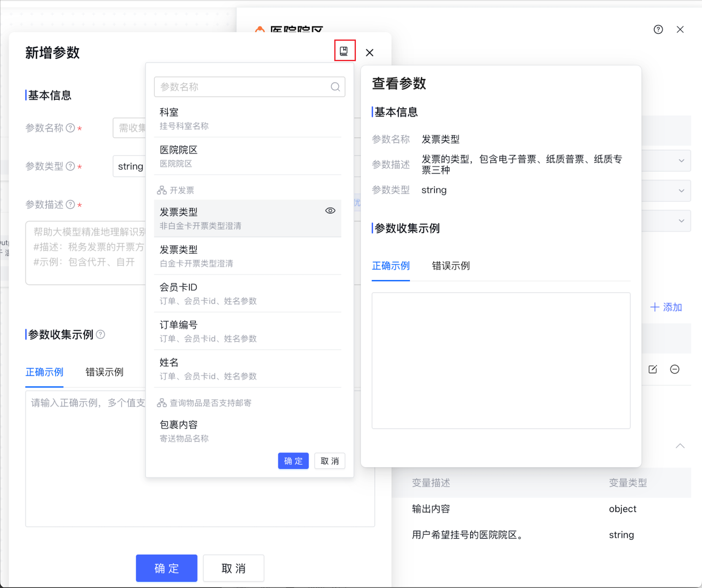Click help question mark icon at top right
The image size is (702, 588).
[658, 29]
